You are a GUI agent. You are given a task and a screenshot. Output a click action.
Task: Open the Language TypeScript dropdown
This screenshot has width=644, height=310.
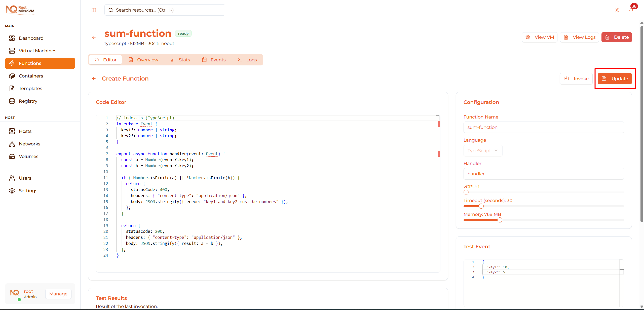pyautogui.click(x=482, y=150)
